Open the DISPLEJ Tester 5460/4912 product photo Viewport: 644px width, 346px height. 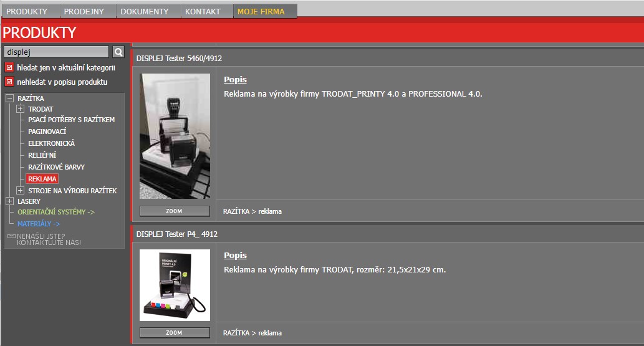pos(175,136)
